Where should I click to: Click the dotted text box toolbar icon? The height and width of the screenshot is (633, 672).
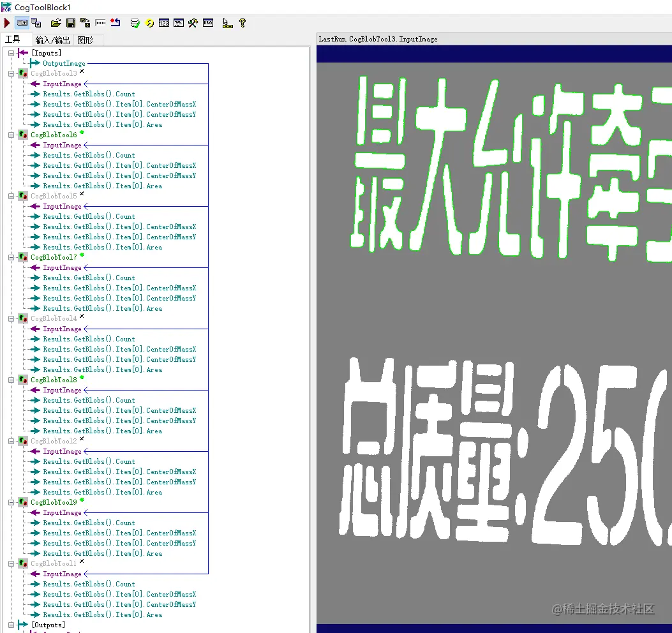point(100,23)
